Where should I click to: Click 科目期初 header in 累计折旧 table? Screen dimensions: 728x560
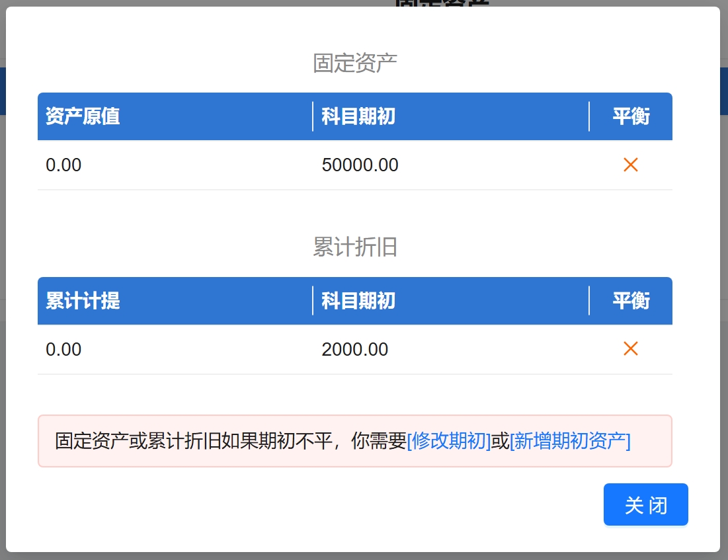(x=358, y=301)
